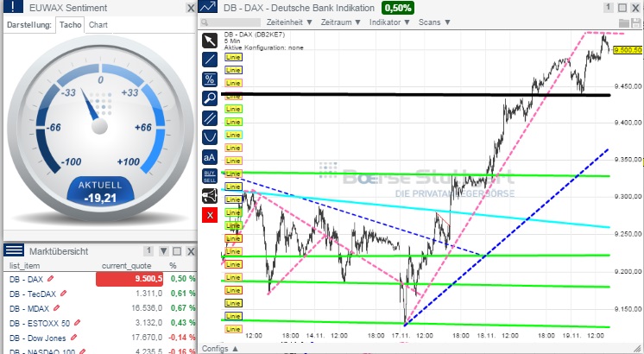
Task: Select the DB - TecDAX row
Action: tap(100, 294)
